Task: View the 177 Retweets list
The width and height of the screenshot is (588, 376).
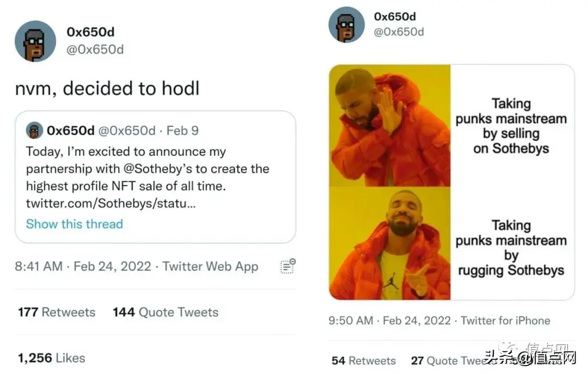Action: 57,312
